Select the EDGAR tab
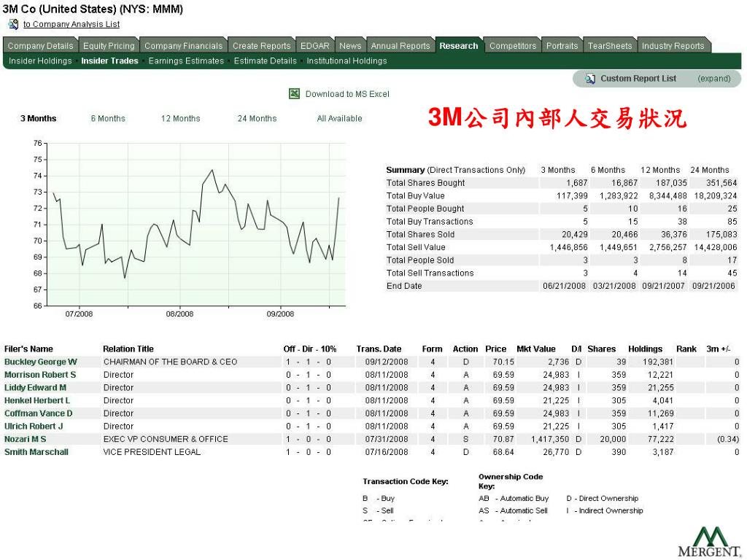The image size is (747, 560). point(315,46)
